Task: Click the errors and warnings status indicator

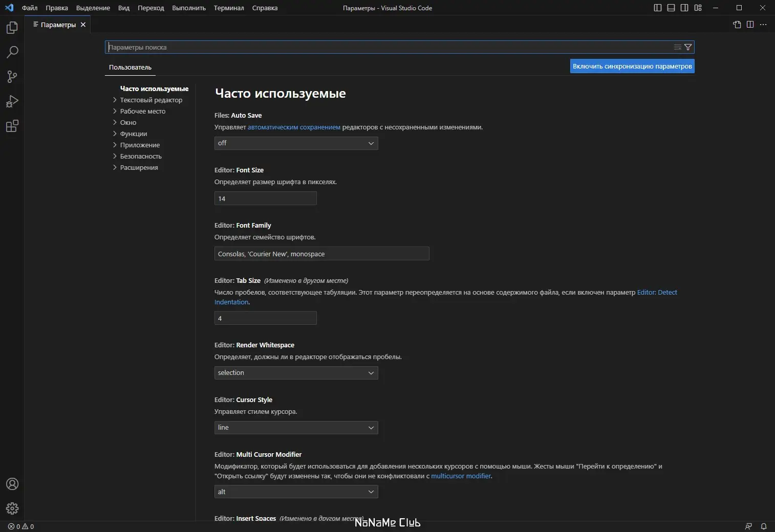Action: 19,526
